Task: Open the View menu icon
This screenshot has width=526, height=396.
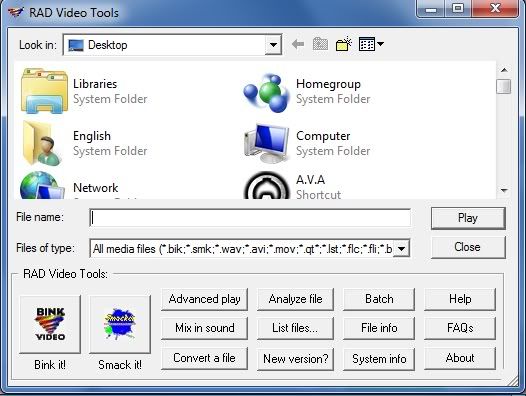Action: click(371, 44)
